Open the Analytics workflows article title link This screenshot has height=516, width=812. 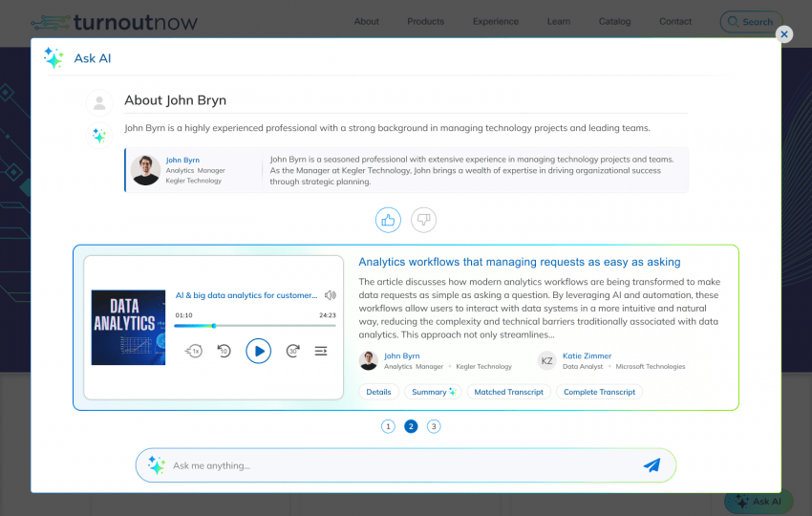pyautogui.click(x=519, y=262)
